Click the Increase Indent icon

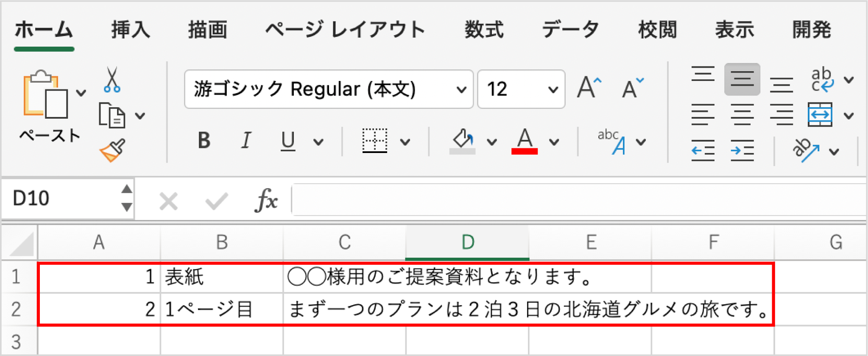click(x=742, y=150)
